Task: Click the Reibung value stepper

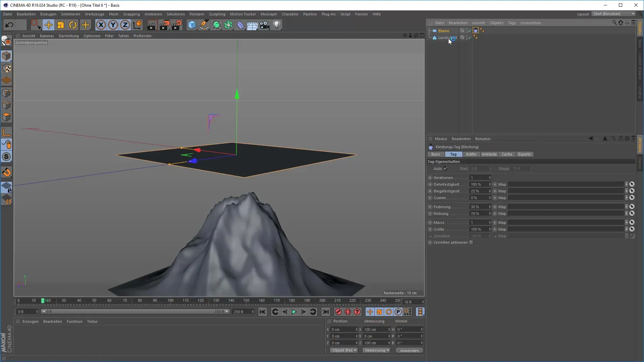Action: tap(490, 214)
